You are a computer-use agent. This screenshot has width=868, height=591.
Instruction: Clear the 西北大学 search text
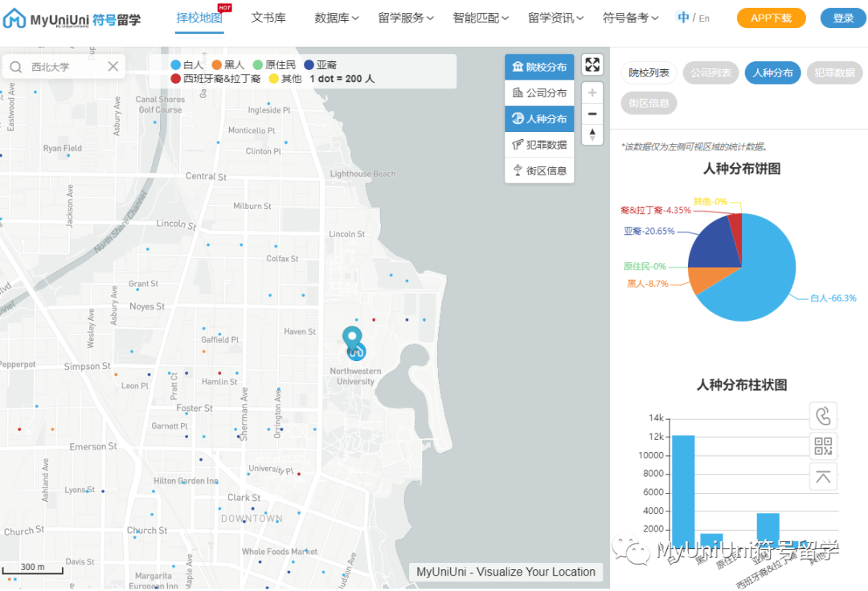(113, 67)
